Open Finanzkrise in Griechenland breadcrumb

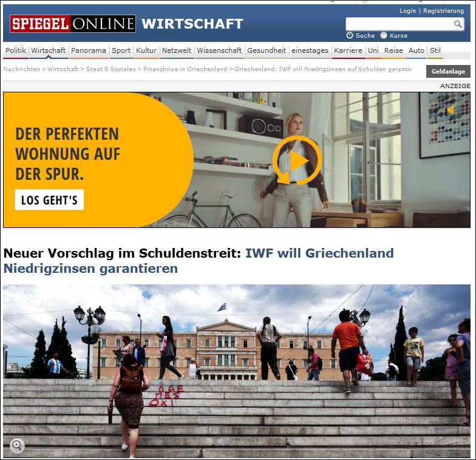coord(185,69)
